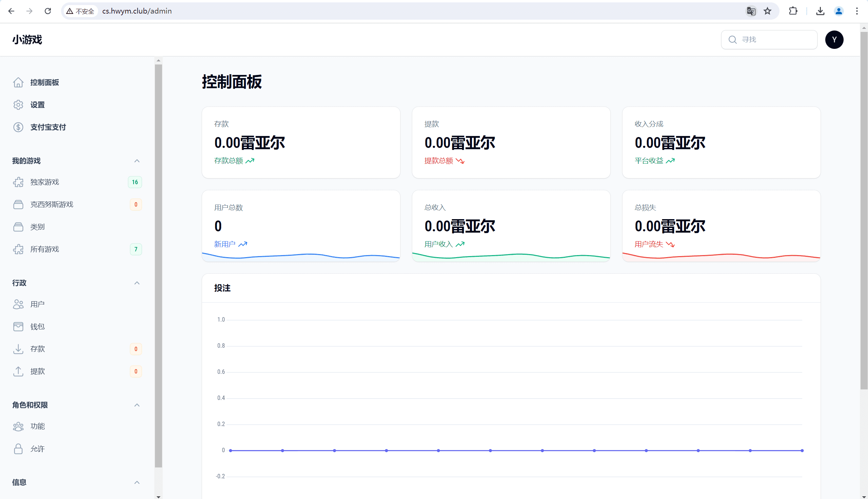Collapse the 角色和权限 section
Screen dimensions: 868x499
point(137,405)
